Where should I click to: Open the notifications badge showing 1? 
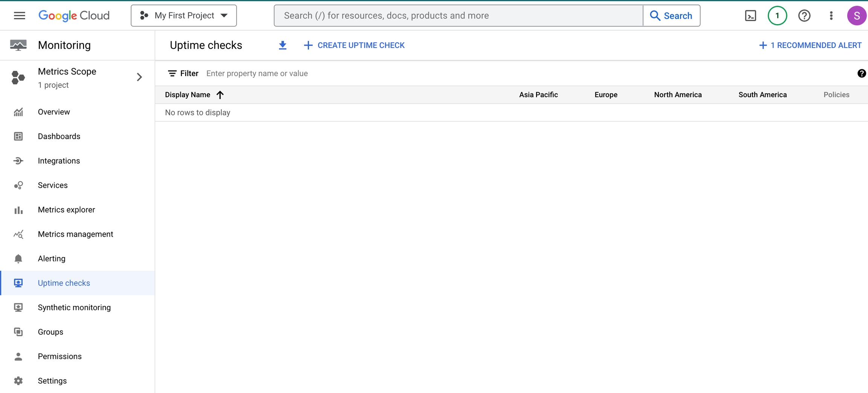(x=777, y=15)
